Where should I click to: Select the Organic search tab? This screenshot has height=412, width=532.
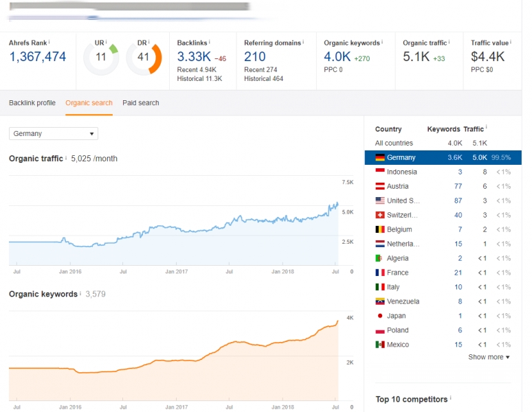pos(89,103)
